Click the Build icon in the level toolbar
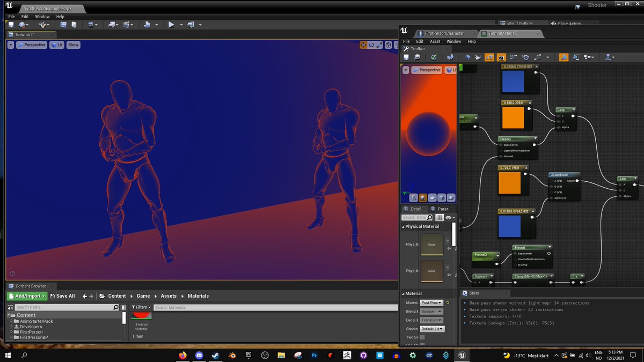This screenshot has height=362, width=644. [112, 25]
